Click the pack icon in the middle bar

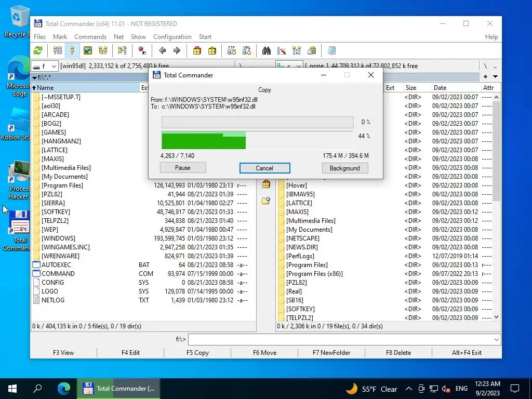(266, 184)
